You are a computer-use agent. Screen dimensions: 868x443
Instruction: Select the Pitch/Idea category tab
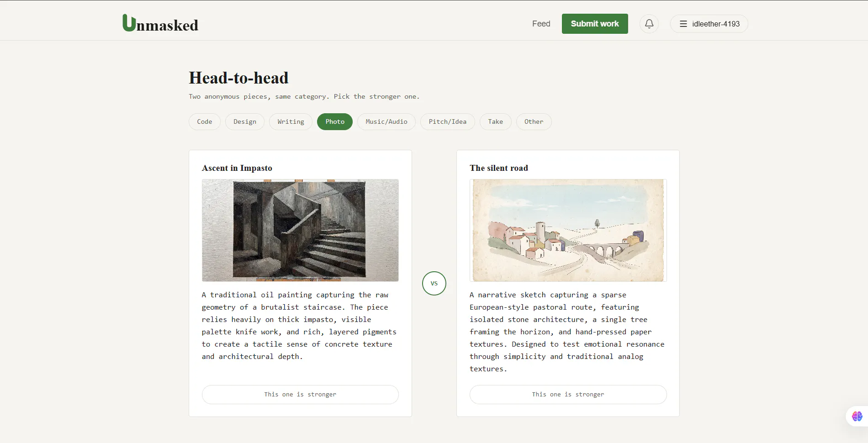[448, 121]
